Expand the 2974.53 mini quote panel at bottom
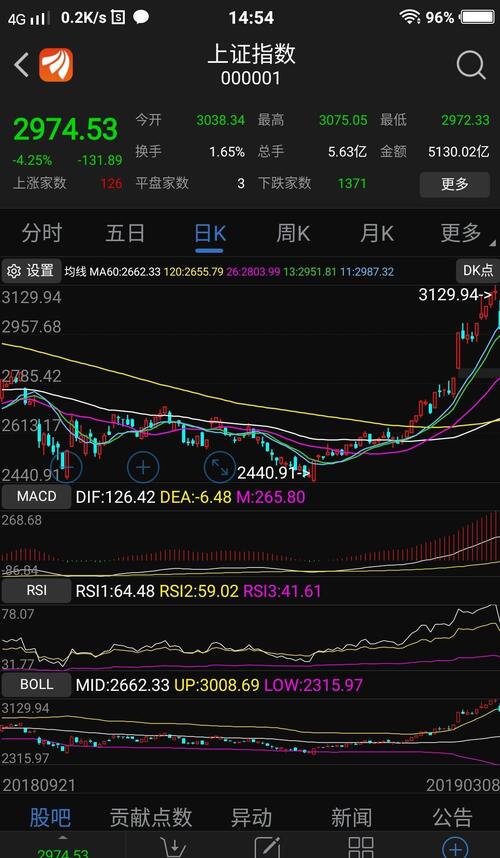The image size is (500, 858). (62, 847)
